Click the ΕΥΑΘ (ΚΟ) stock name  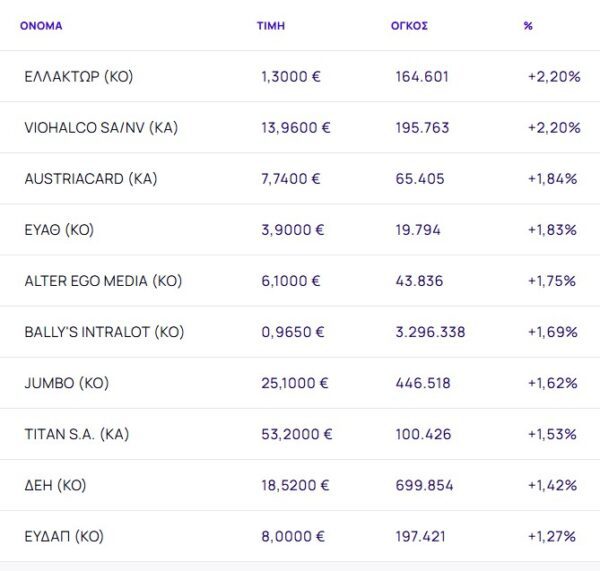tap(59, 230)
